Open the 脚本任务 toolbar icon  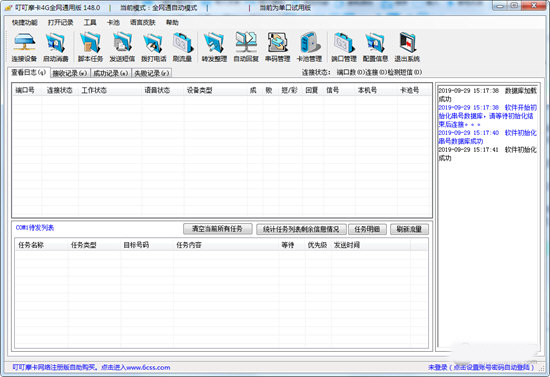tap(90, 47)
